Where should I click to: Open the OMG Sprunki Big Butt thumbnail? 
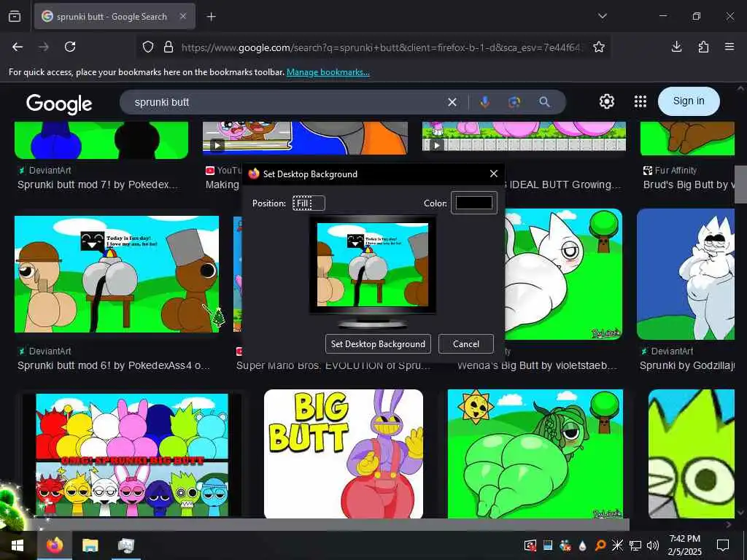(132, 455)
